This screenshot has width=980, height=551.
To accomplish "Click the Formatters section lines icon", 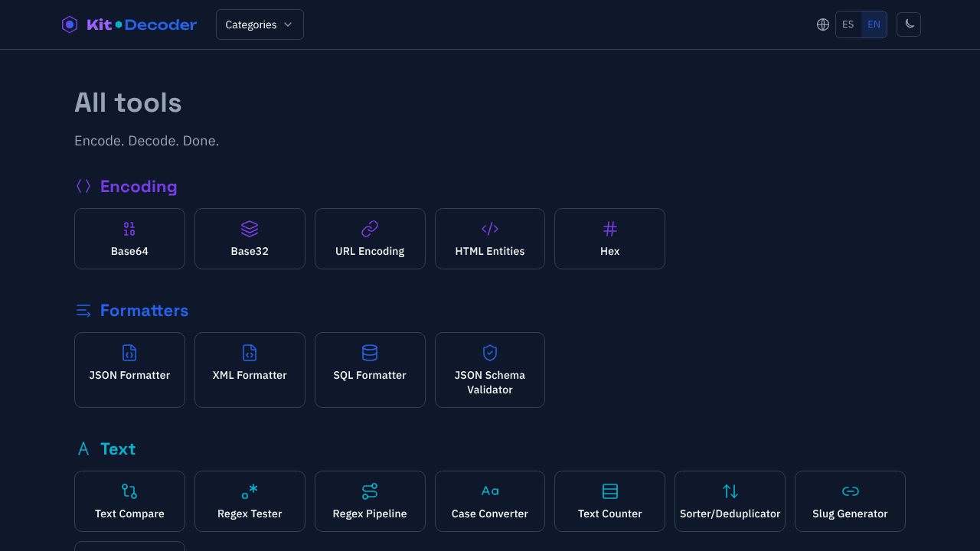I will pyautogui.click(x=83, y=310).
